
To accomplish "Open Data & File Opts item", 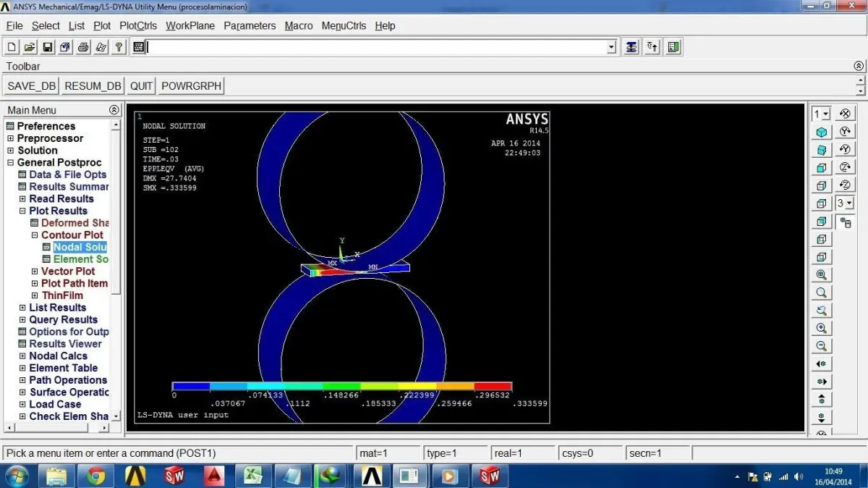I will pyautogui.click(x=67, y=174).
